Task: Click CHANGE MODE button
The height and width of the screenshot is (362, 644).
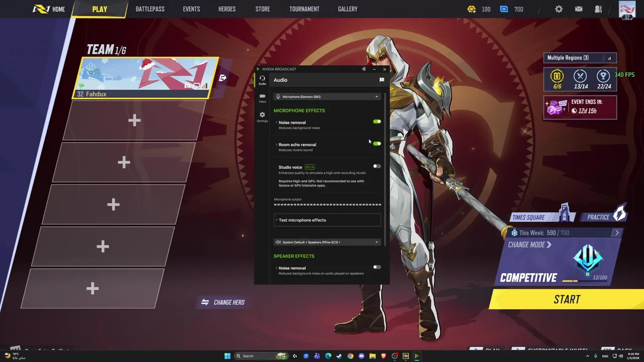Action: pyautogui.click(x=529, y=245)
